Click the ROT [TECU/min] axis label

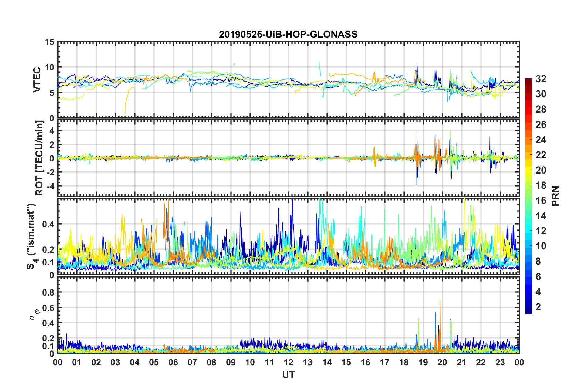[x=40, y=158]
